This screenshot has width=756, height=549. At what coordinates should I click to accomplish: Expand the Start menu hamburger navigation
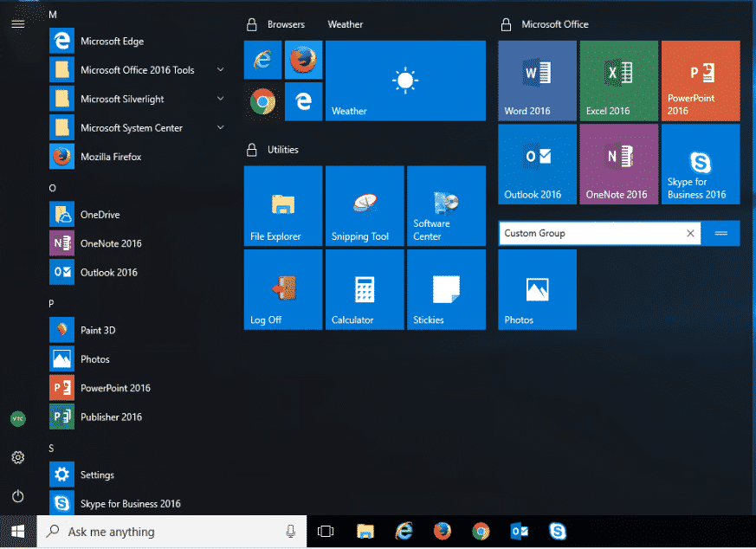click(18, 23)
